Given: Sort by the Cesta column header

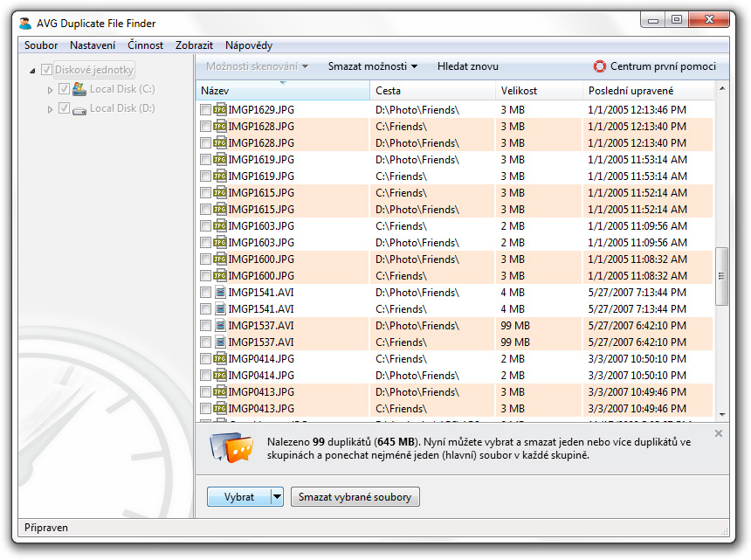Looking at the screenshot, I should point(432,91).
